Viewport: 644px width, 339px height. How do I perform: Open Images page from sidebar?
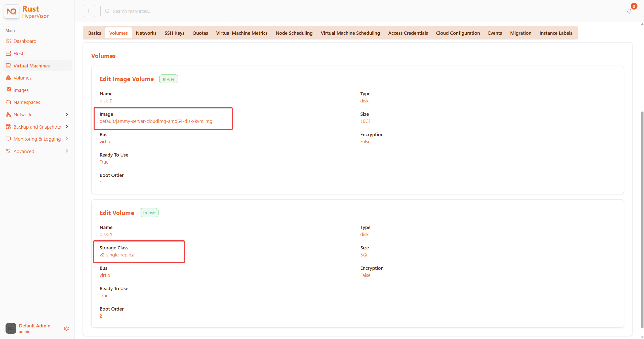coord(37,90)
